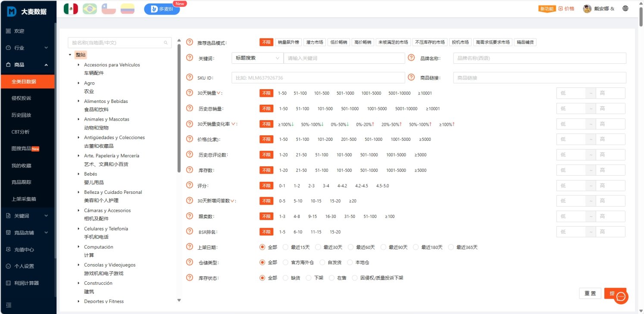644x314 pixels.
Task: Open the 多麦BI button
Action: pyautogui.click(x=162, y=9)
